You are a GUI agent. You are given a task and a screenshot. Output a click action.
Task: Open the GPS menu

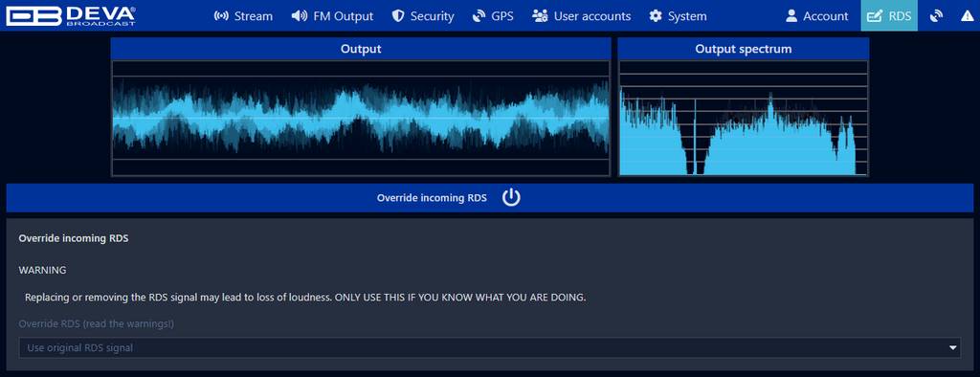pyautogui.click(x=493, y=16)
